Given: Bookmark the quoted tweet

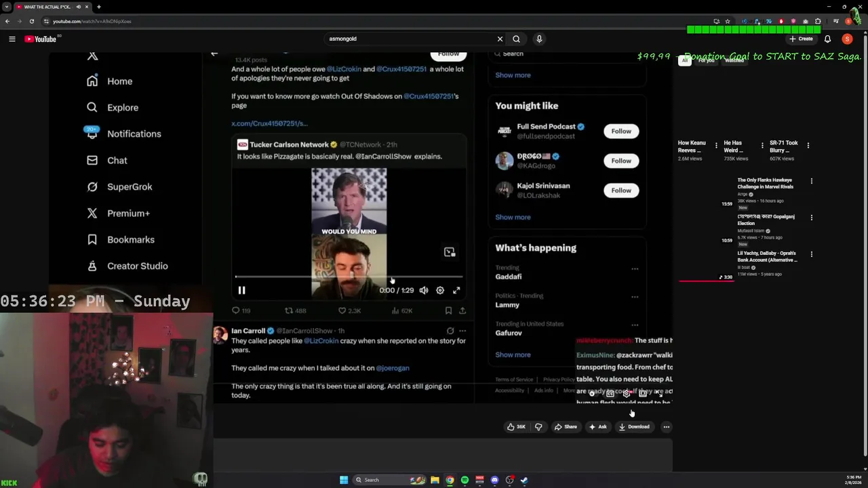Looking at the screenshot, I should [448, 310].
